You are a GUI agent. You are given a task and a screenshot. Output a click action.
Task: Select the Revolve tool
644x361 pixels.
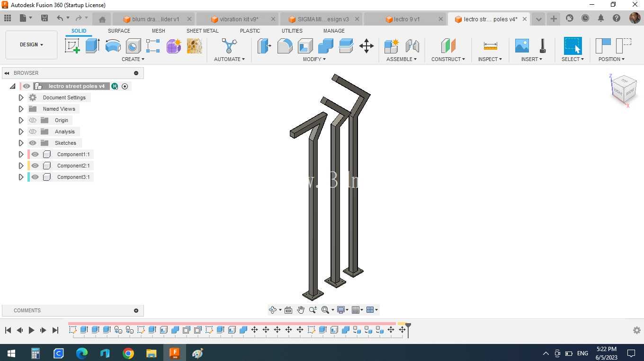click(x=113, y=46)
